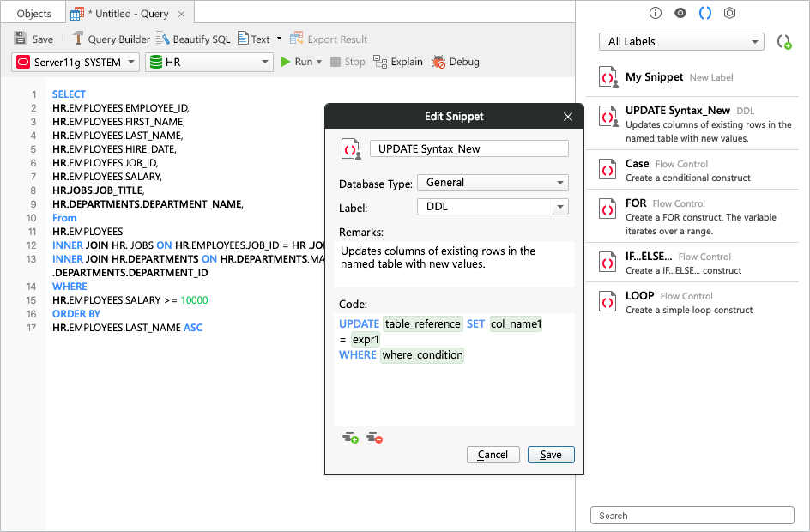
Task: Close the Edit Snippet dialog
Action: 568,117
